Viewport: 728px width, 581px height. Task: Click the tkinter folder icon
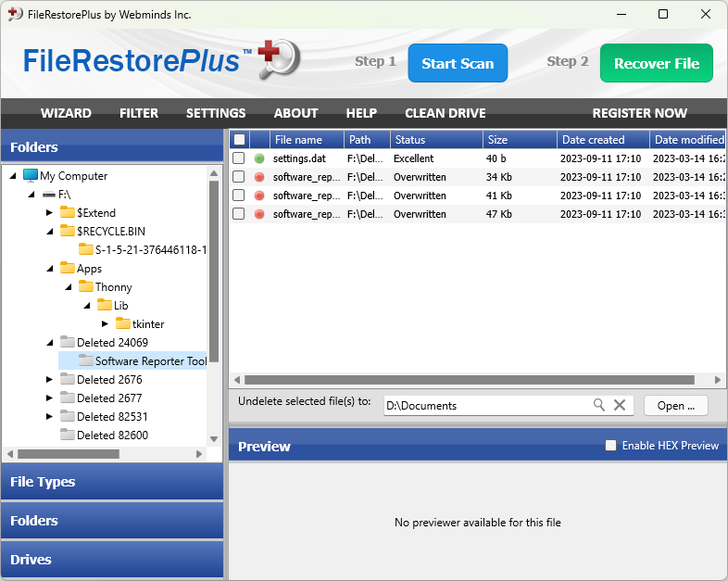pos(123,323)
